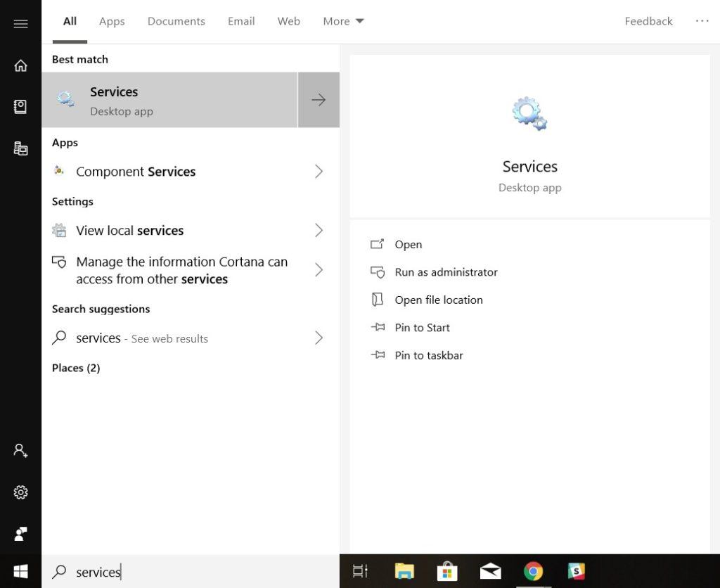
Task: Click the add-user icon near the sidebar bottom
Action: point(20,450)
